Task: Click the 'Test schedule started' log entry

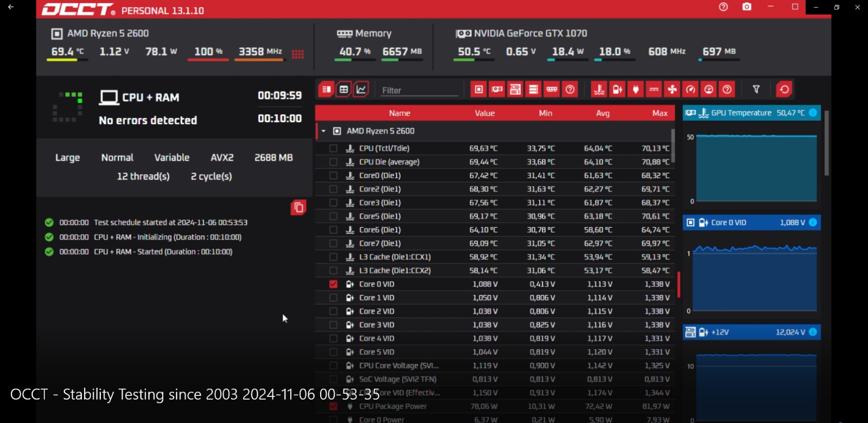Action: pyautogui.click(x=170, y=222)
